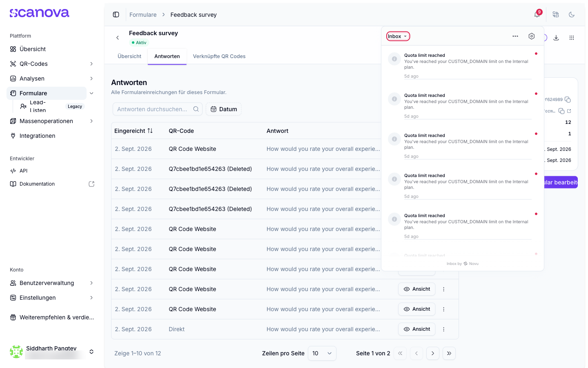Click Ansicht button for Direkt row
The height and width of the screenshot is (368, 588).
[417, 329]
